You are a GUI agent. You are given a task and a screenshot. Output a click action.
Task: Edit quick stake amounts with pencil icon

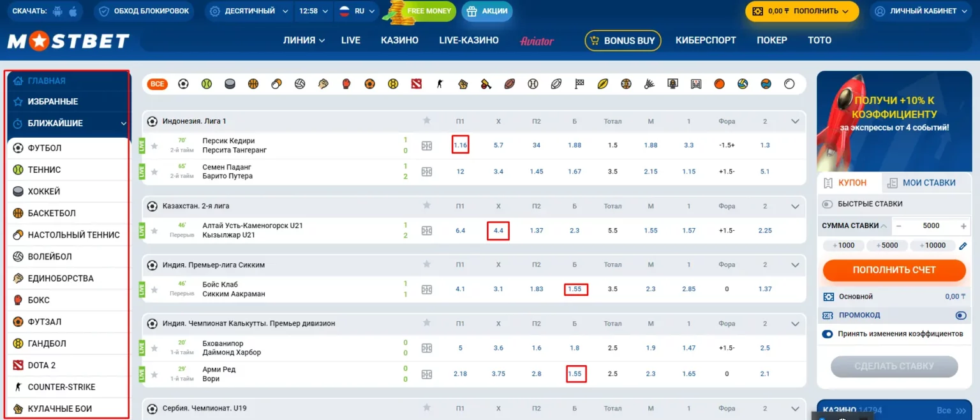pos(963,245)
